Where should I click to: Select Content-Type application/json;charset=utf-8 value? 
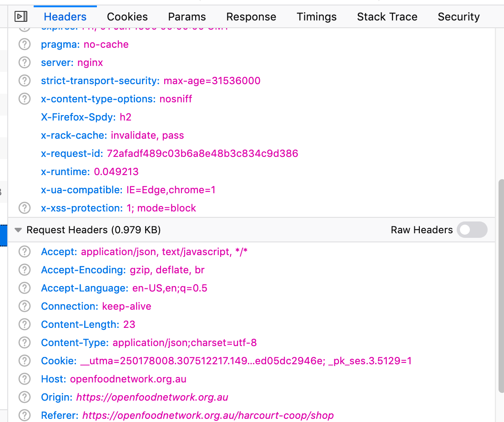click(185, 342)
